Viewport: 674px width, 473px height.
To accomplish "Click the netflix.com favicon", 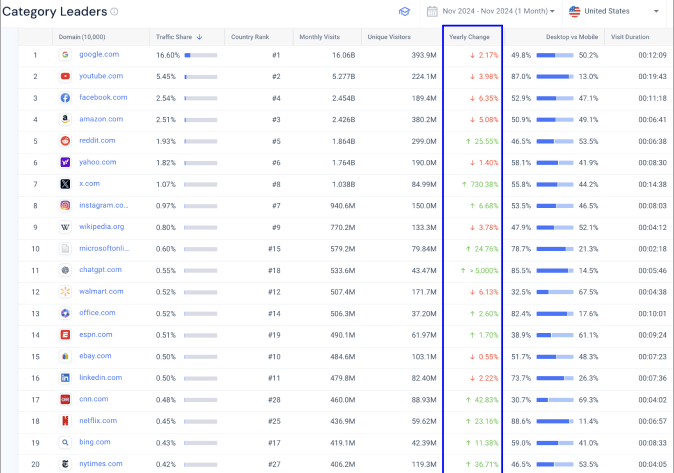I will 65,421.
